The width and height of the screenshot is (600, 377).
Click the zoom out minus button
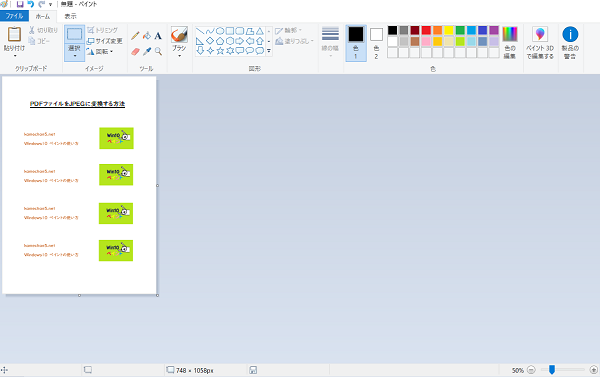pyautogui.click(x=531, y=370)
